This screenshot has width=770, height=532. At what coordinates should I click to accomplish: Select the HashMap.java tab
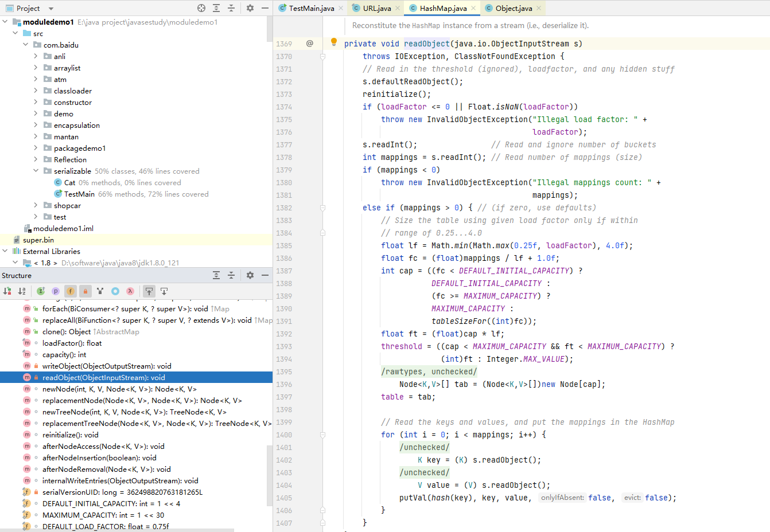[x=443, y=8]
